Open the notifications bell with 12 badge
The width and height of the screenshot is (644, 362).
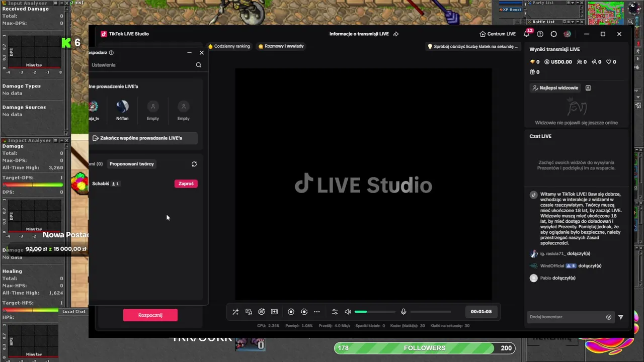(x=527, y=34)
